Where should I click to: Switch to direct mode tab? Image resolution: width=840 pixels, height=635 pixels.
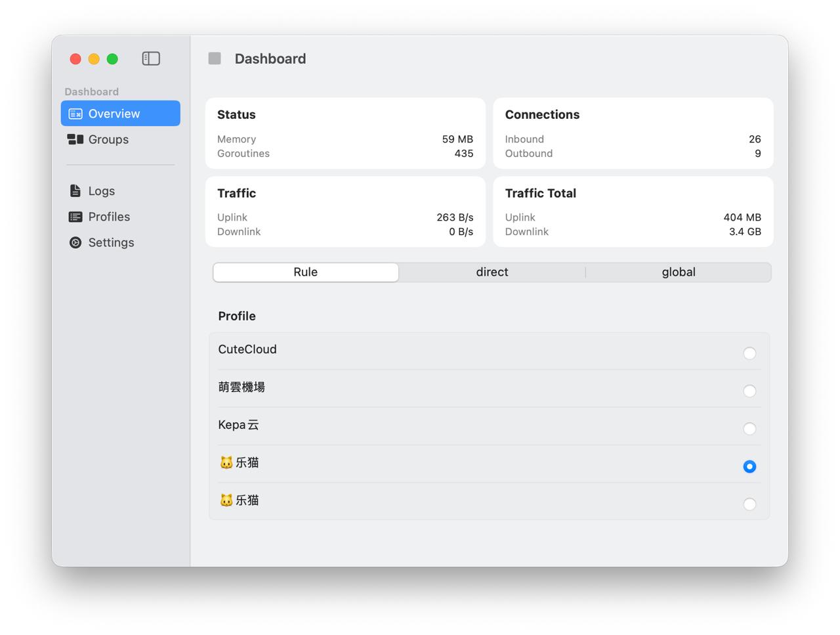pyautogui.click(x=492, y=272)
